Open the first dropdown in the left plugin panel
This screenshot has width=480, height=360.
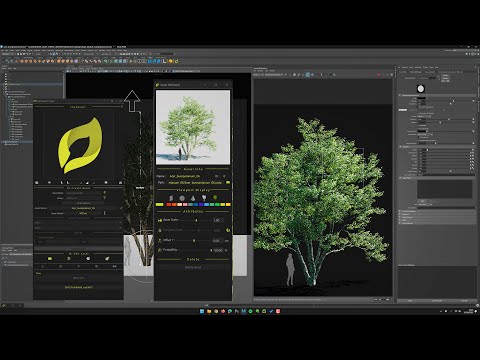click(x=78, y=222)
